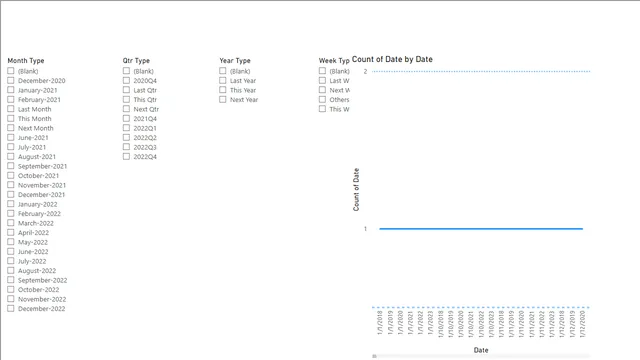Viewport: 640px width, 360px height.
Task: Toggle the November-2021 checkbox
Action: click(11, 185)
